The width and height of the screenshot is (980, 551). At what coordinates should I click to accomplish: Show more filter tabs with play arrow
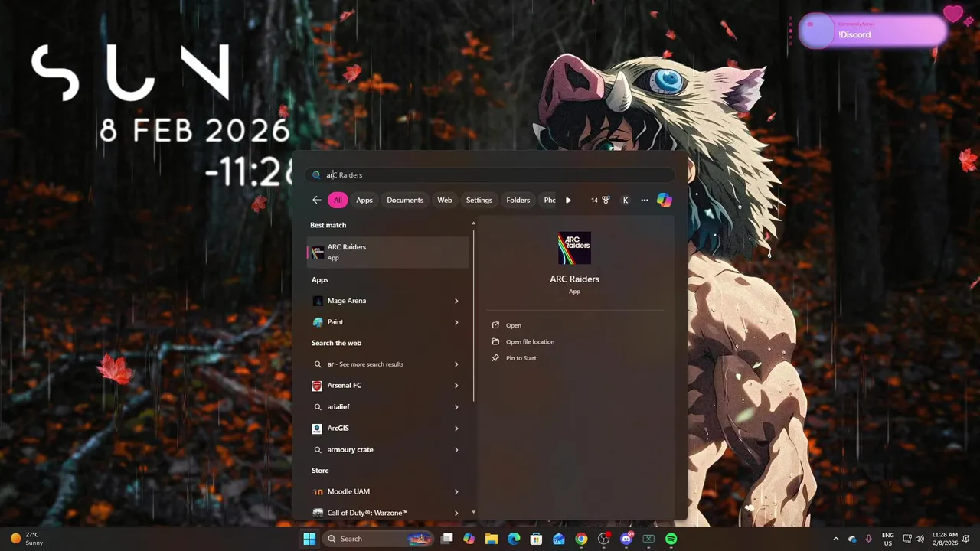(x=568, y=200)
